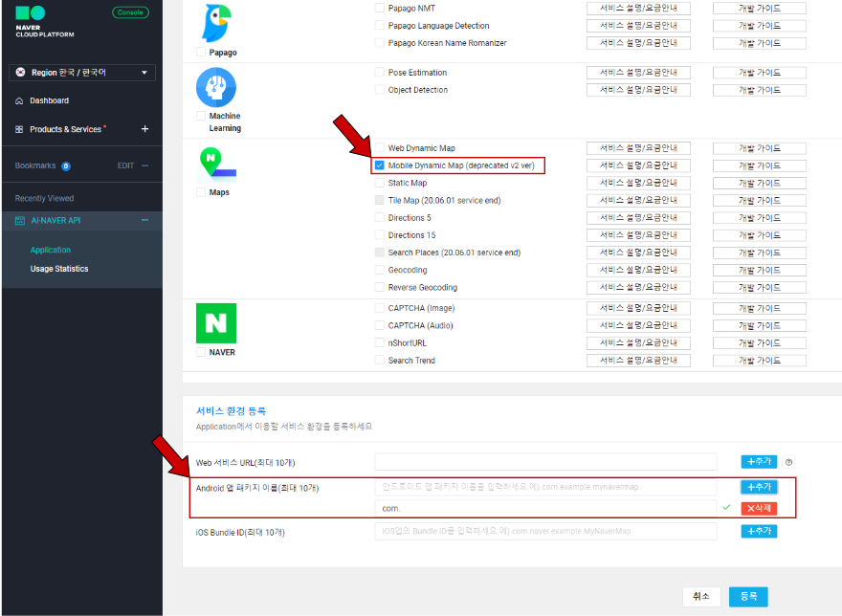Click the green NAVER N logo
842x616 pixels.
pos(216,323)
